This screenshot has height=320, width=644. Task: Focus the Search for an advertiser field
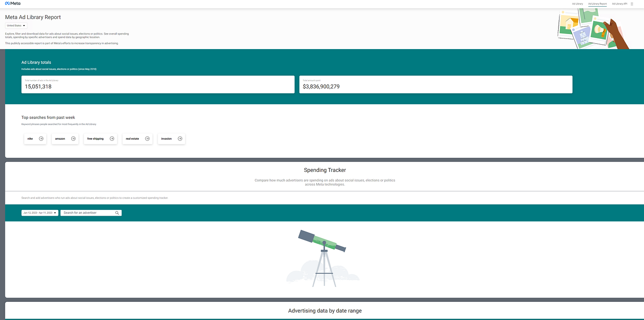click(x=91, y=213)
